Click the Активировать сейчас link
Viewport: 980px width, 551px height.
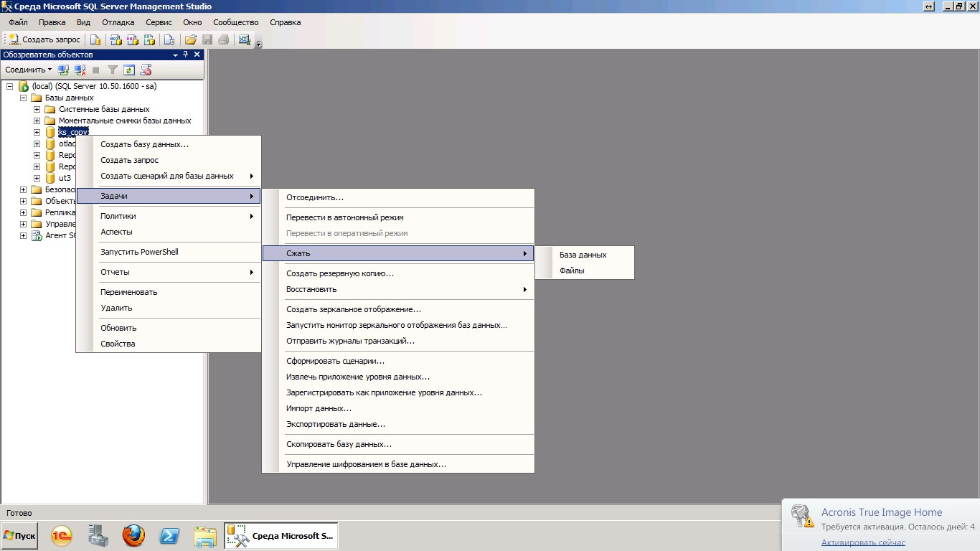pos(863,542)
